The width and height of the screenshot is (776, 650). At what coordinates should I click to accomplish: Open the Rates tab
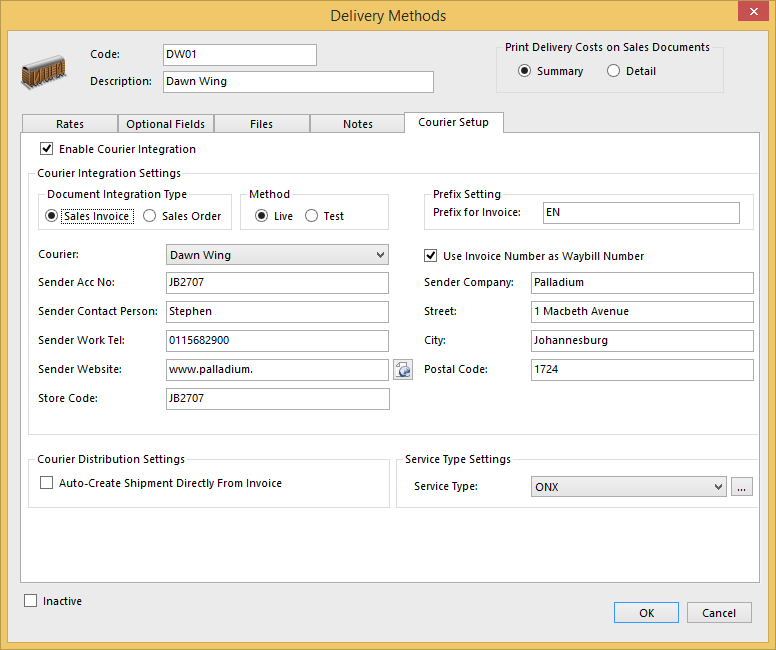click(x=70, y=124)
